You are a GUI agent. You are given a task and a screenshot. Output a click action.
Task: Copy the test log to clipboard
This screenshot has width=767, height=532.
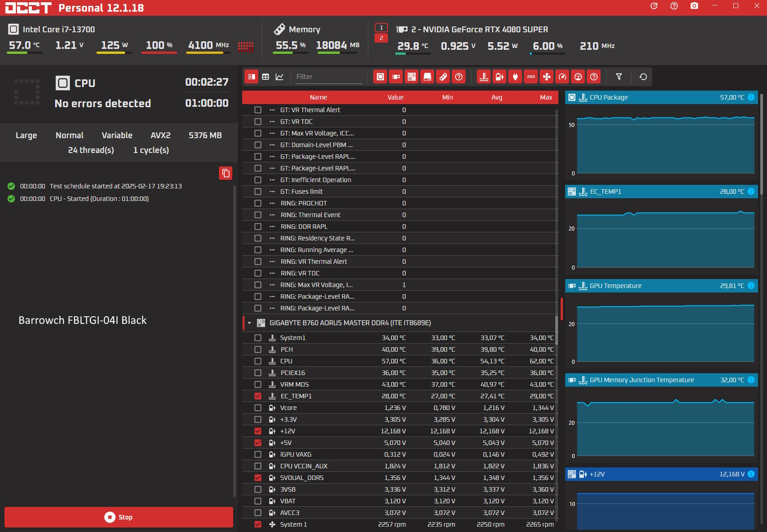(x=226, y=173)
